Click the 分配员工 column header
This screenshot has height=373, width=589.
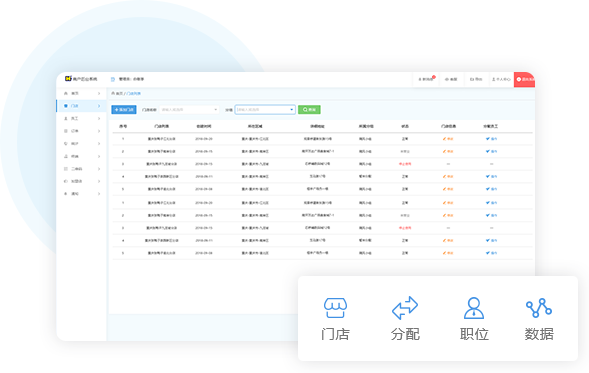click(x=491, y=126)
